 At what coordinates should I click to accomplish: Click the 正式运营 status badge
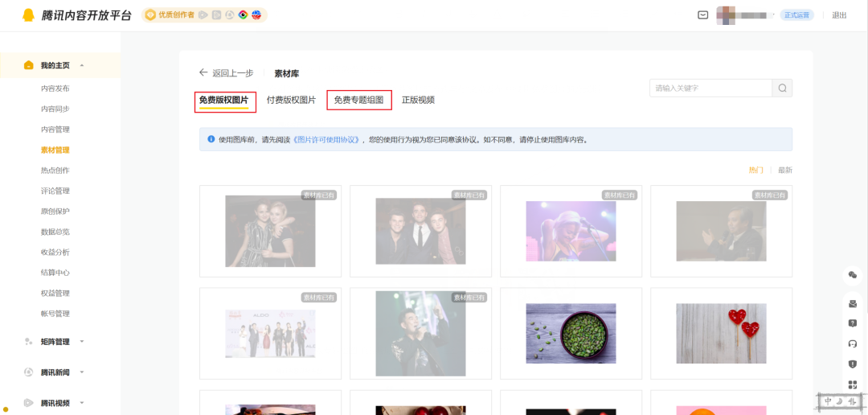(x=797, y=15)
